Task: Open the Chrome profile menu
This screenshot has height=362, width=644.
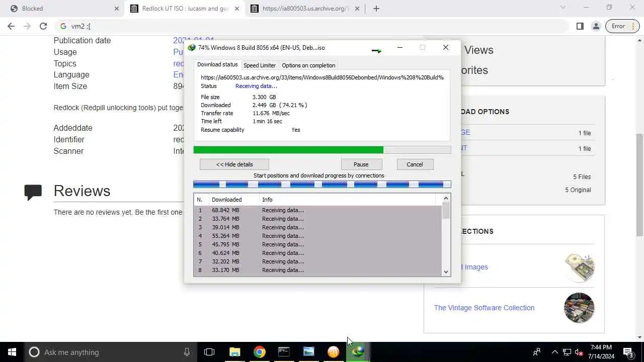Action: (x=596, y=26)
